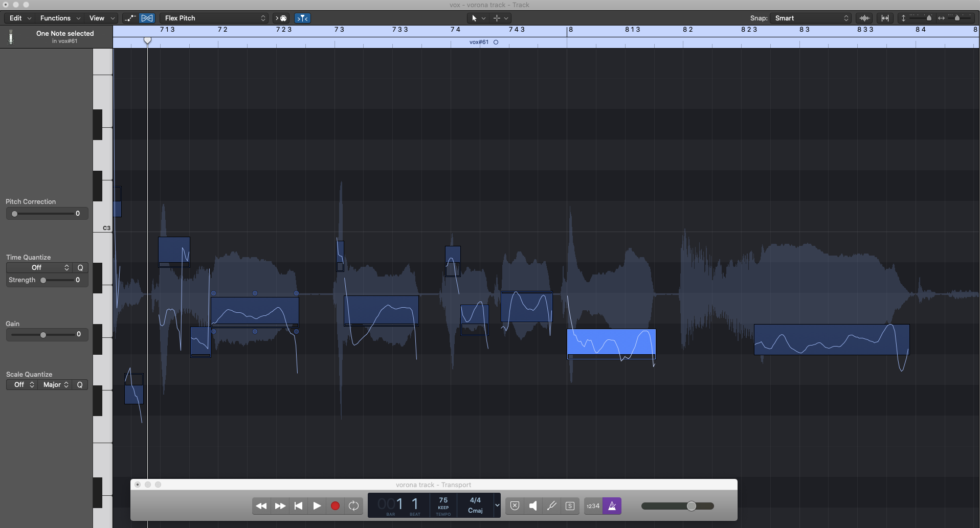Viewport: 980px width, 528px height.
Task: Start playback with the Play button
Action: (317, 506)
